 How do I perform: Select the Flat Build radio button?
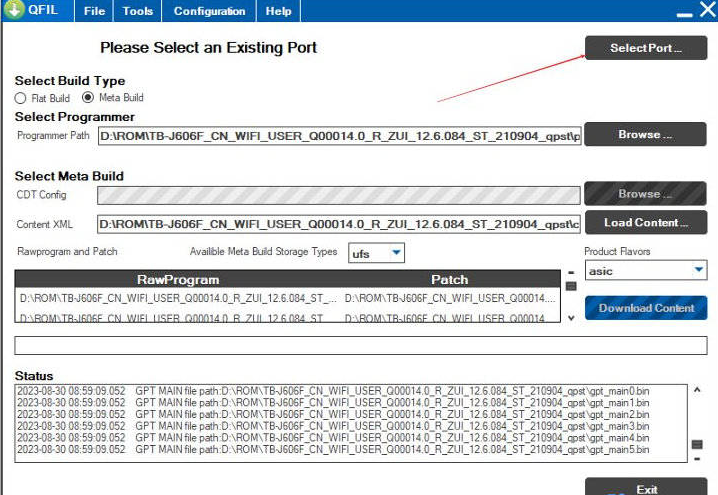point(20,98)
